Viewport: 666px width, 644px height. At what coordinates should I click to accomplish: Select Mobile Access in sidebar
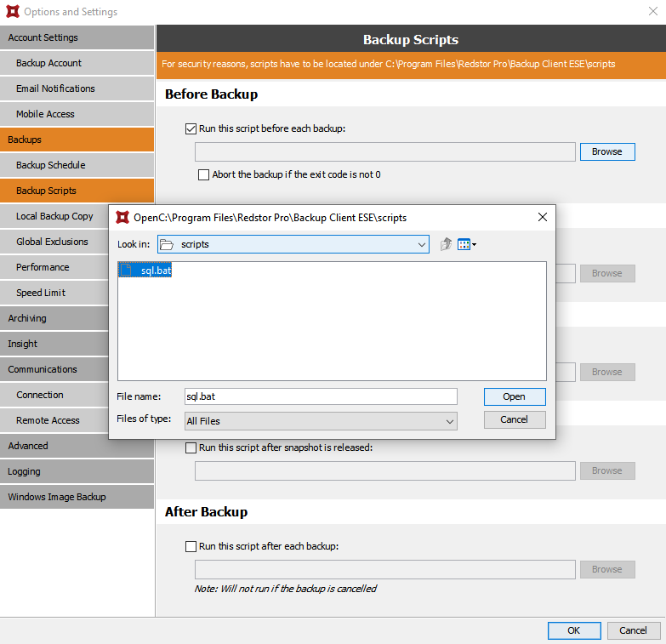(x=77, y=114)
